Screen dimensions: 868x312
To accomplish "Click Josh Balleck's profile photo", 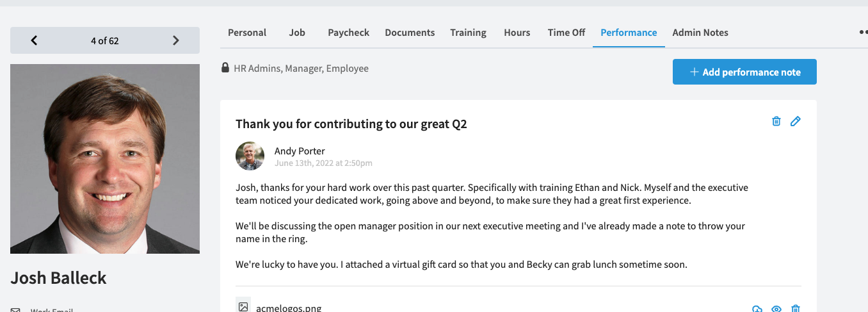I will click(x=105, y=159).
